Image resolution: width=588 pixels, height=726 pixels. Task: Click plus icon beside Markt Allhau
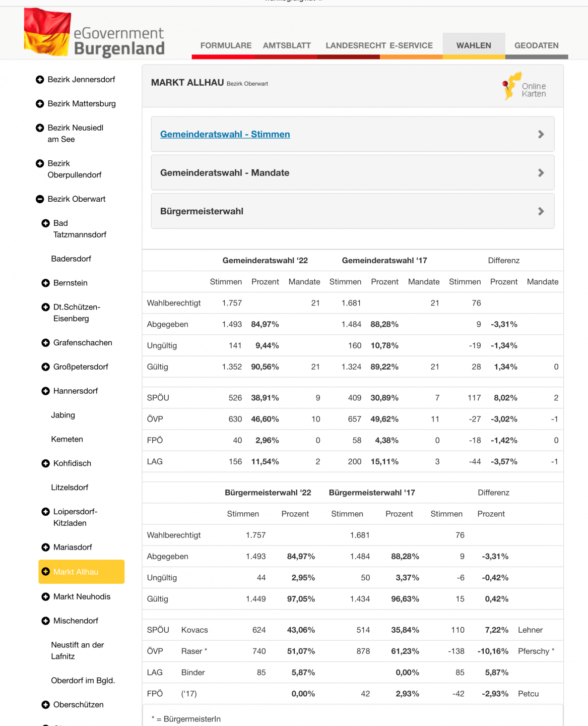click(45, 572)
